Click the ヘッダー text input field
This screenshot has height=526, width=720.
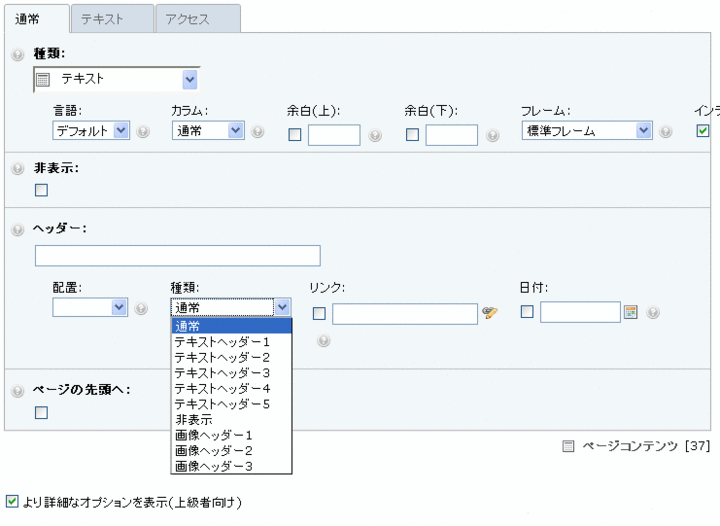pyautogui.click(x=177, y=256)
